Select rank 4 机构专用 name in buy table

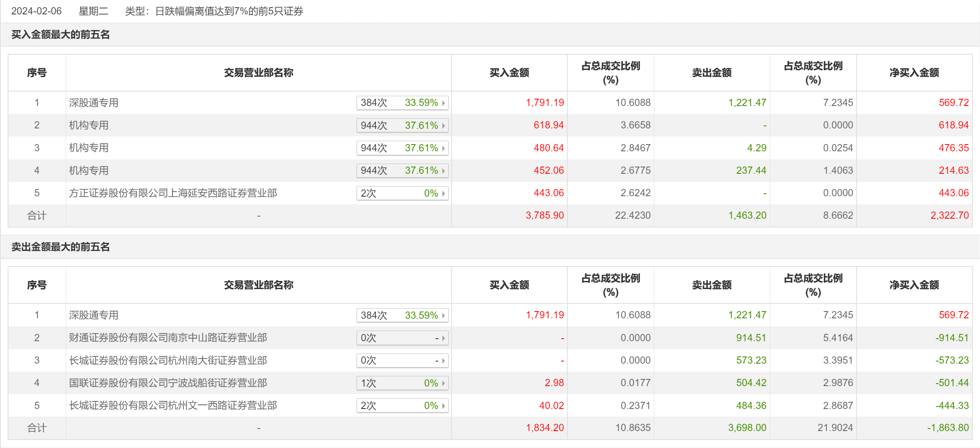(x=89, y=170)
